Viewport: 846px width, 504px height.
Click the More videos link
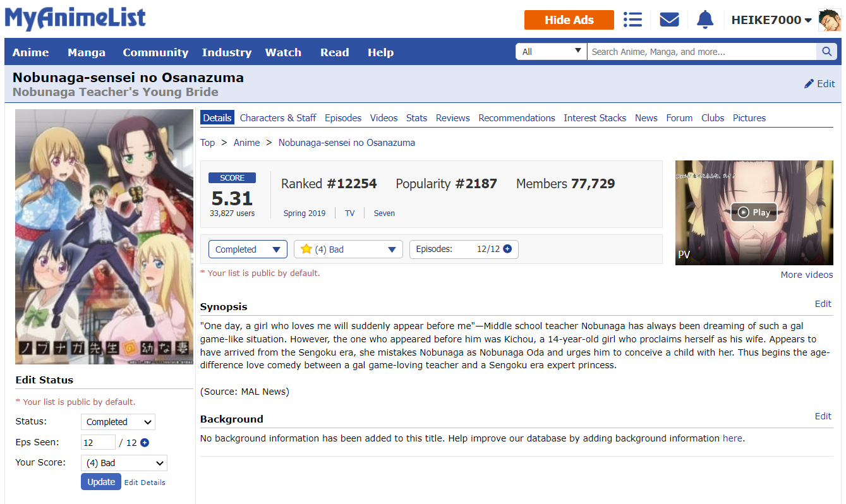point(806,275)
